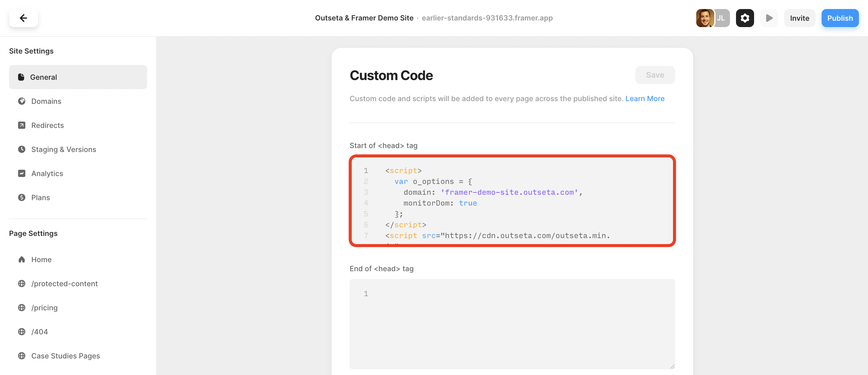Open Domains globe icon in sidebar
This screenshot has width=868, height=375.
tap(22, 101)
